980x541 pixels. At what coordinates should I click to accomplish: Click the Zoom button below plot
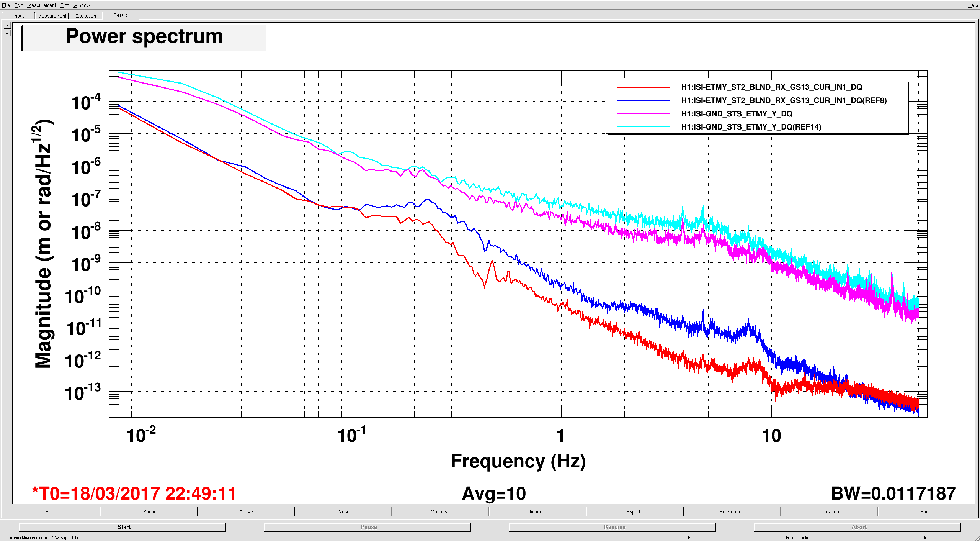coord(149,512)
